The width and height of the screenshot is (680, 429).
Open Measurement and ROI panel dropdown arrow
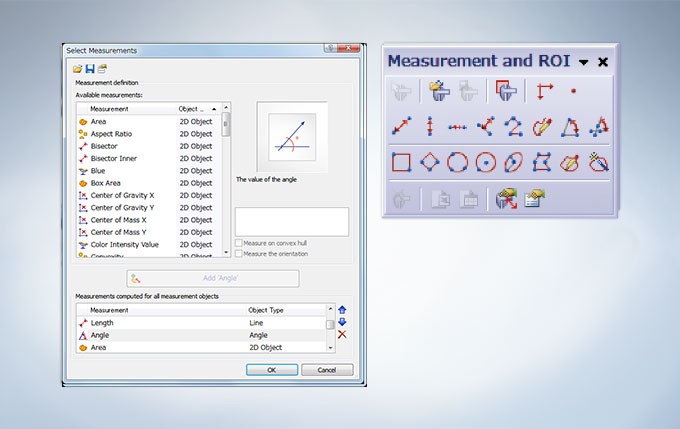[583, 62]
